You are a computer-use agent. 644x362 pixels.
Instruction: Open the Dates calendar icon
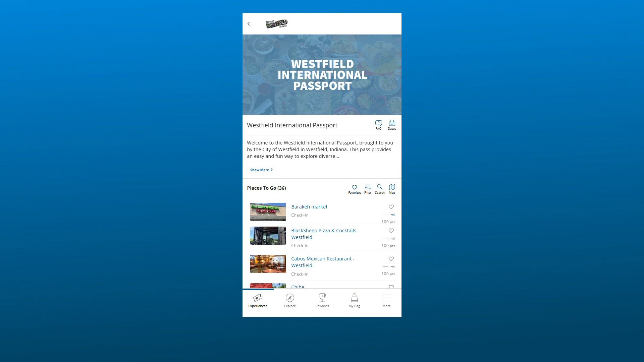point(392,125)
